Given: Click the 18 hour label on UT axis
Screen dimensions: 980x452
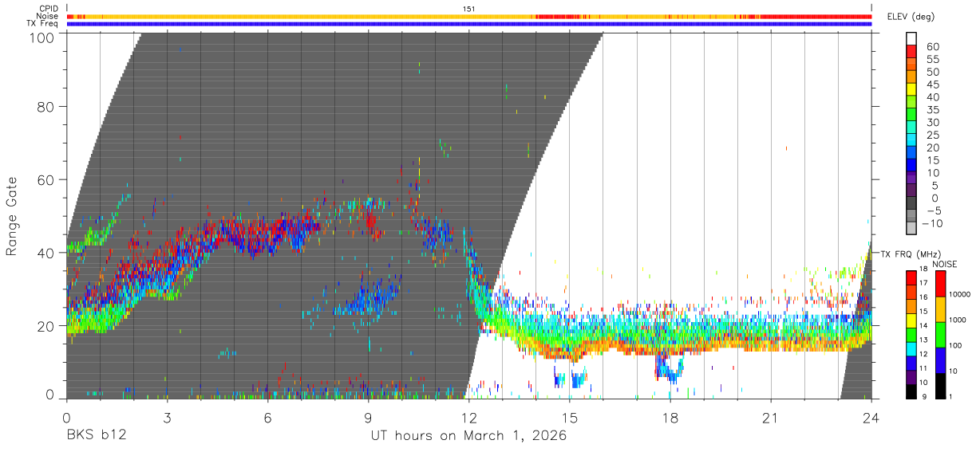Looking at the screenshot, I should pos(670,418).
